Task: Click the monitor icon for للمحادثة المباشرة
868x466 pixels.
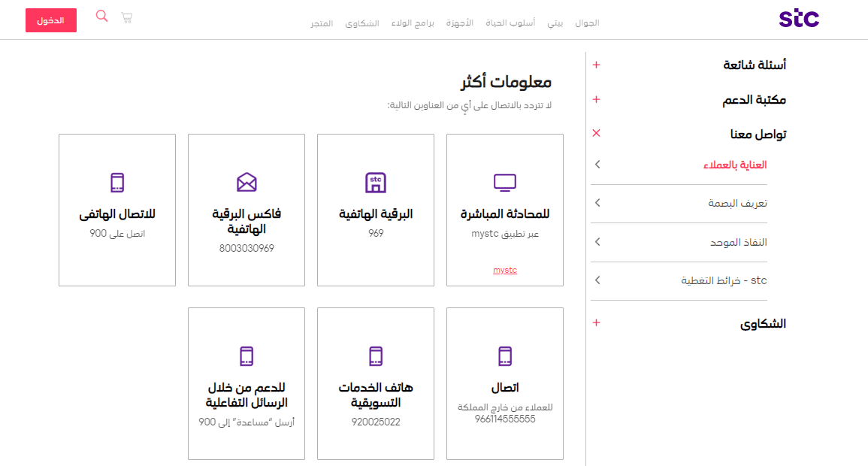Action: click(x=505, y=183)
